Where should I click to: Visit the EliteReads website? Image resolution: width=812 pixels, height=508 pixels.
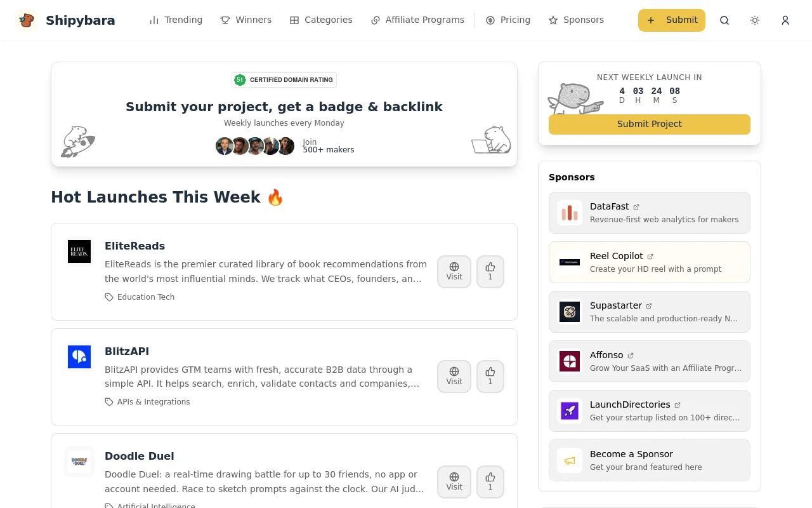coord(454,272)
